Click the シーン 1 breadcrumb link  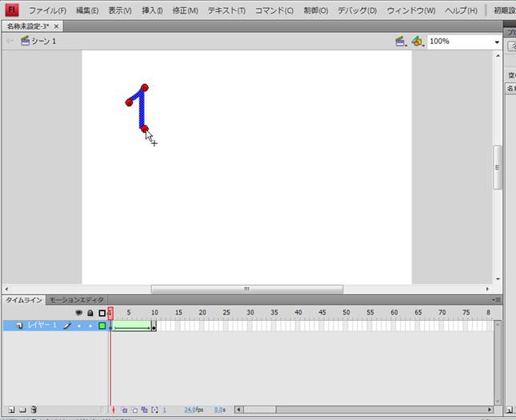43,41
